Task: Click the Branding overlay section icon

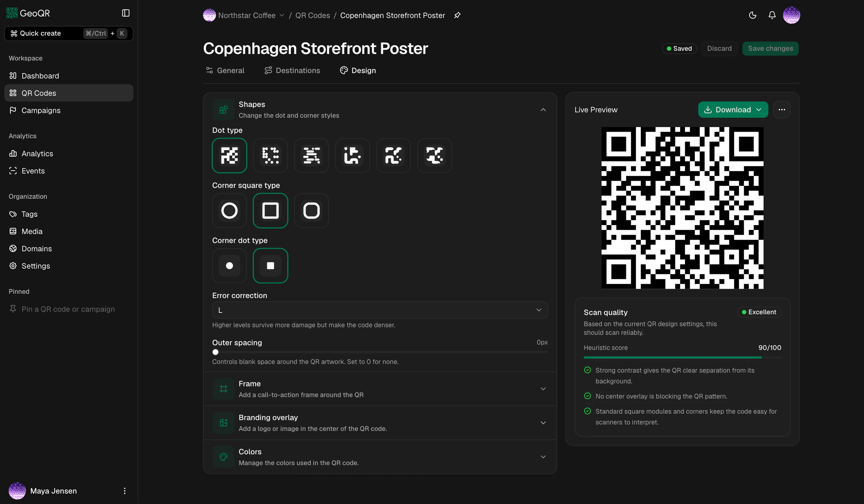Action: click(224, 423)
